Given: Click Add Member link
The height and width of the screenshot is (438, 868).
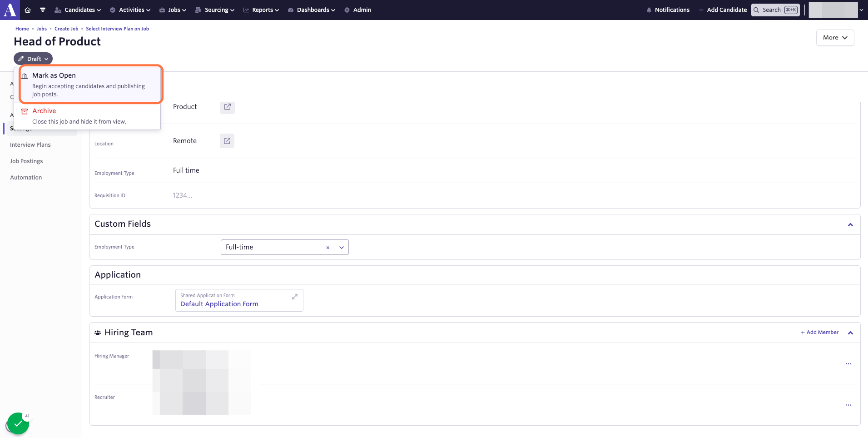Looking at the screenshot, I should pyautogui.click(x=820, y=333).
